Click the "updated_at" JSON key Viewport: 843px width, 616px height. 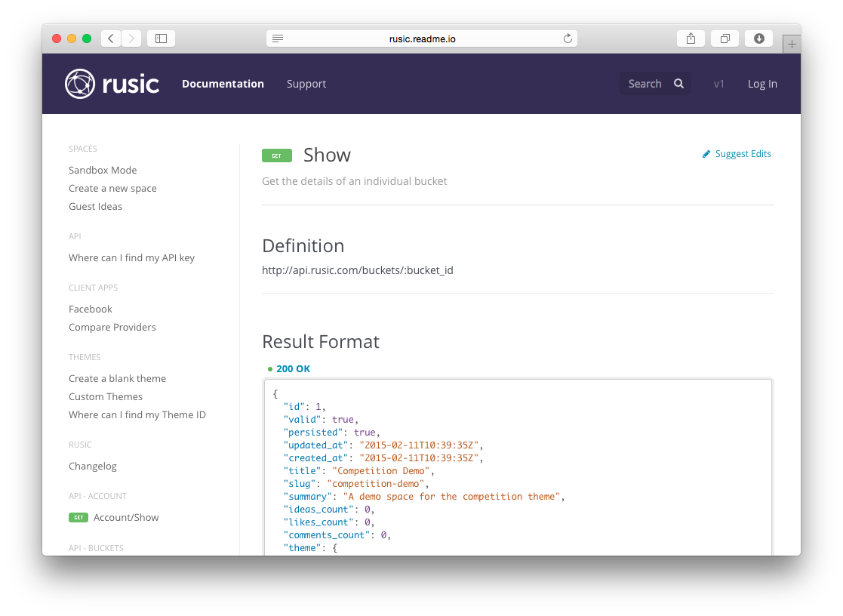(x=315, y=445)
